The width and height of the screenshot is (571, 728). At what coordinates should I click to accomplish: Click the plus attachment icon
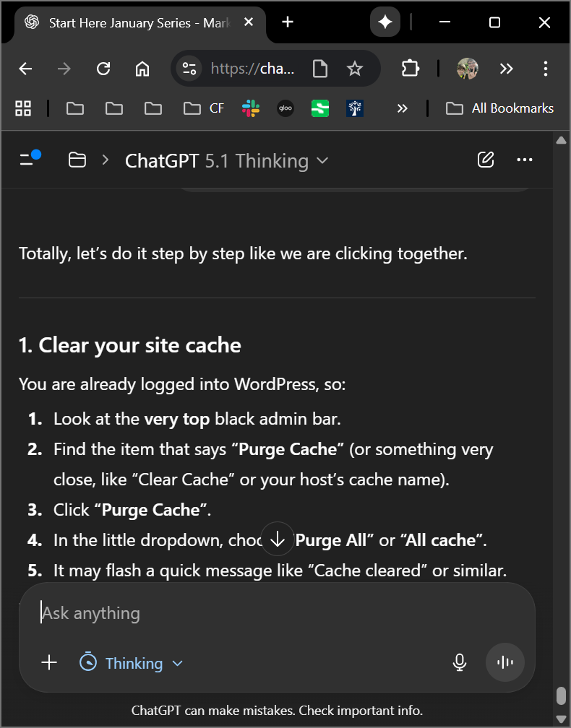coord(49,662)
